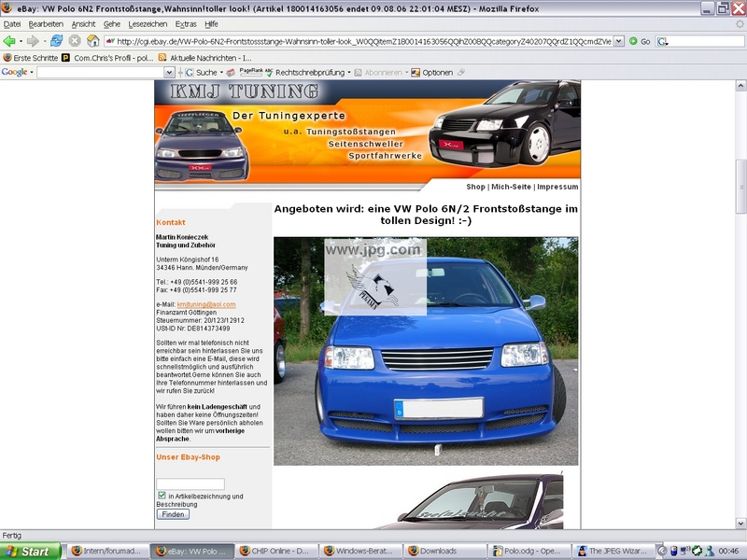Click the Fertig status bar text

pos(12,535)
